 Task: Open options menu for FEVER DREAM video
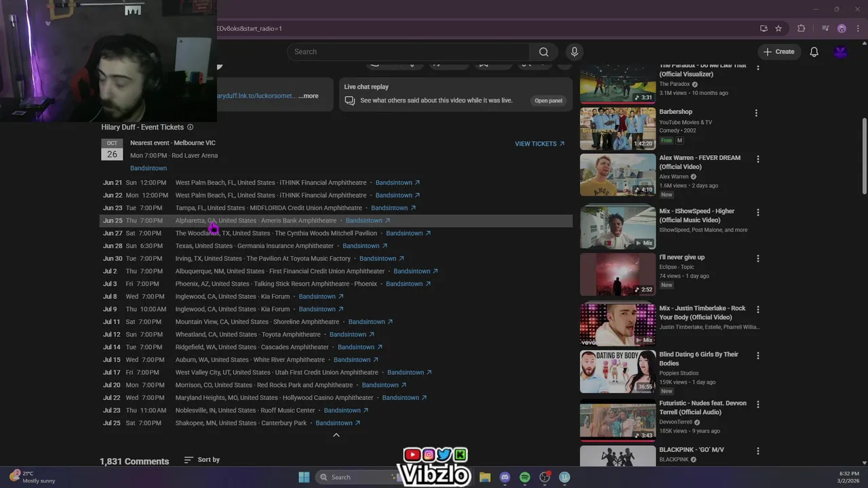(x=757, y=159)
